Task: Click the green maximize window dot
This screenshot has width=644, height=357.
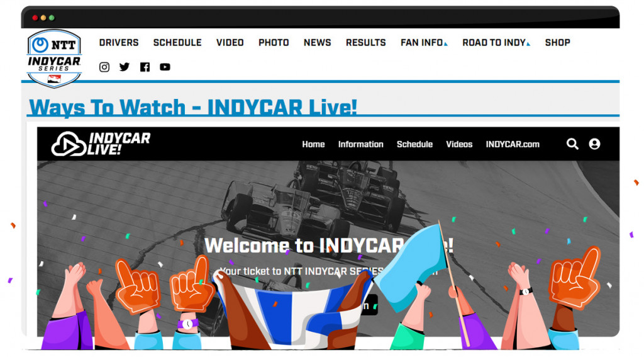Action: coord(52,18)
